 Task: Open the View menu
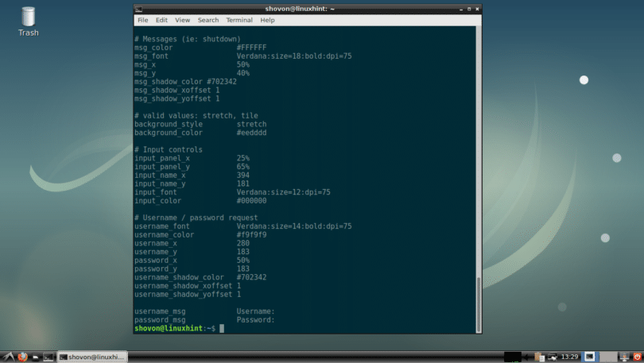coord(183,20)
